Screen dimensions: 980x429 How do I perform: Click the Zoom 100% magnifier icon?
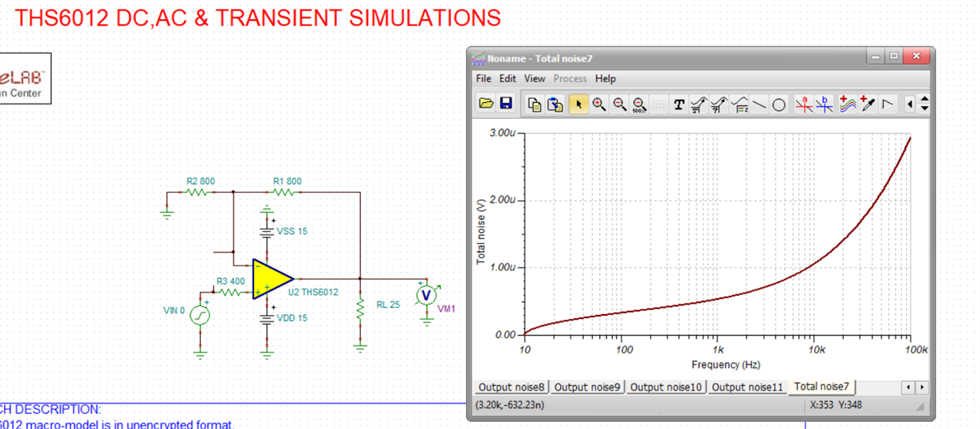coord(640,104)
